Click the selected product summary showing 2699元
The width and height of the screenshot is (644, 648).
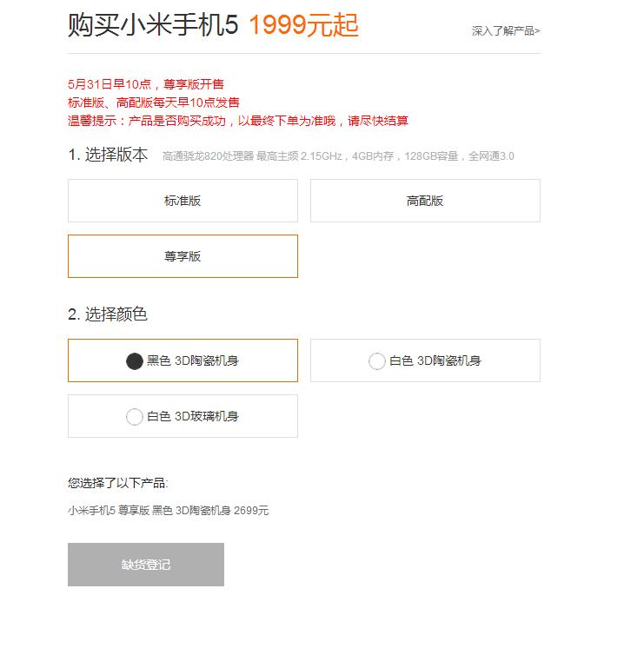coord(169,510)
